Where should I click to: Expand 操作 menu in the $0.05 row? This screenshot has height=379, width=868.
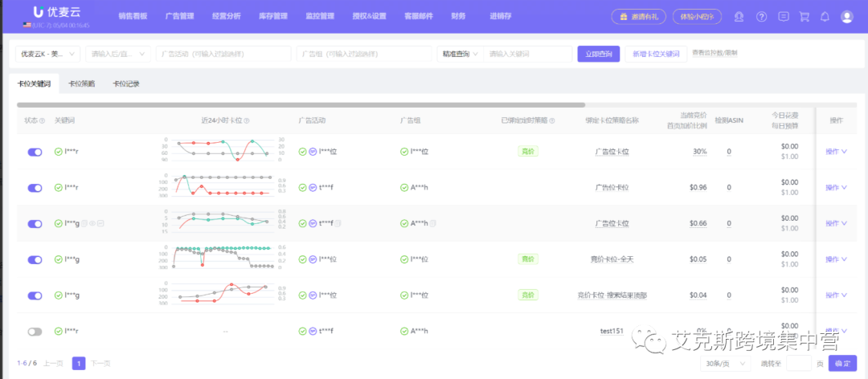point(836,259)
